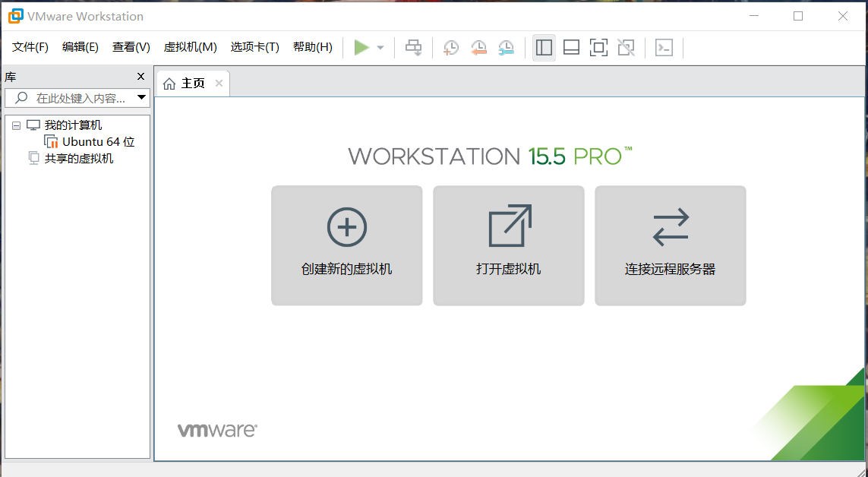Enter full screen mode
Image resolution: width=868 pixels, height=477 pixels.
tap(598, 47)
